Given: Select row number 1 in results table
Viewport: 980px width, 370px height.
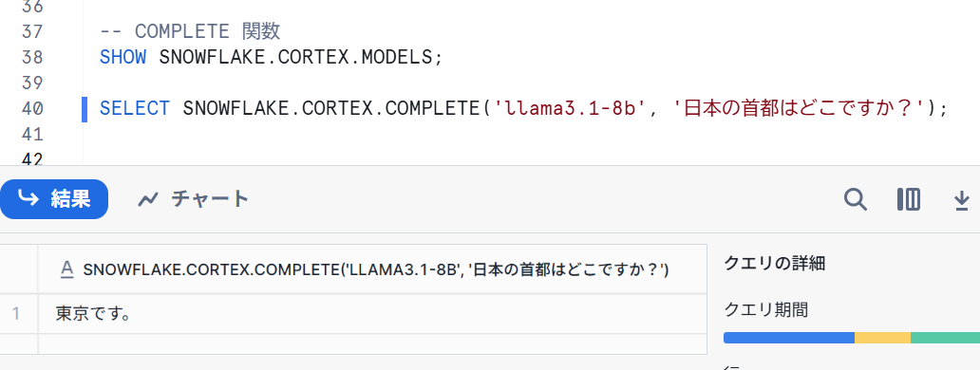Looking at the screenshot, I should tap(15, 313).
